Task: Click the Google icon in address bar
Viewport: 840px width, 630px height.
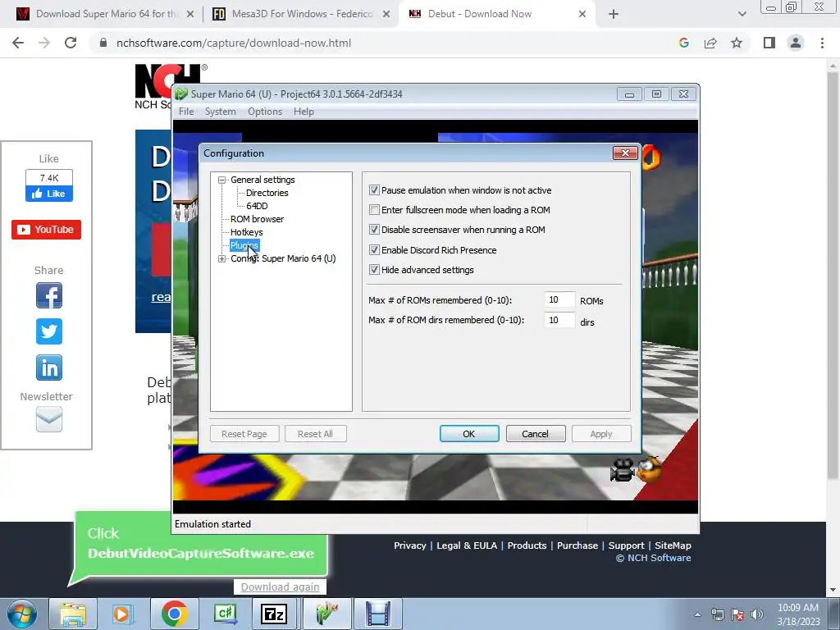Action: click(683, 43)
